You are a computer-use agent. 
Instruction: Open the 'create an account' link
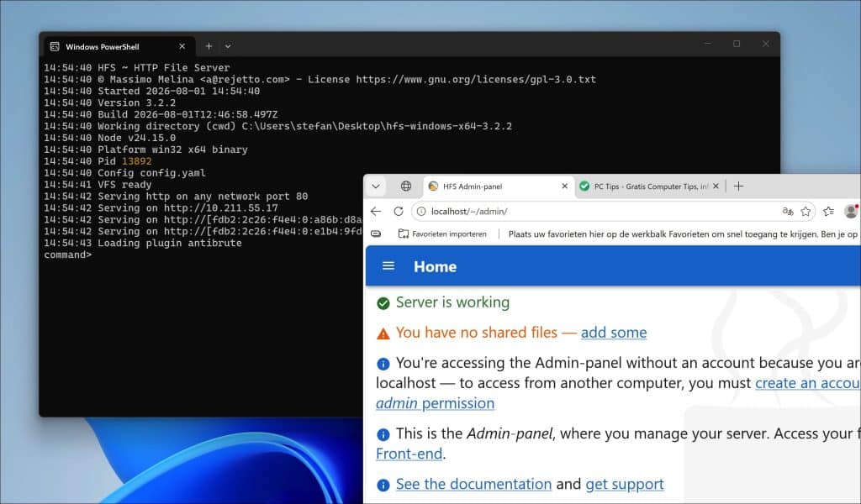[x=808, y=383]
